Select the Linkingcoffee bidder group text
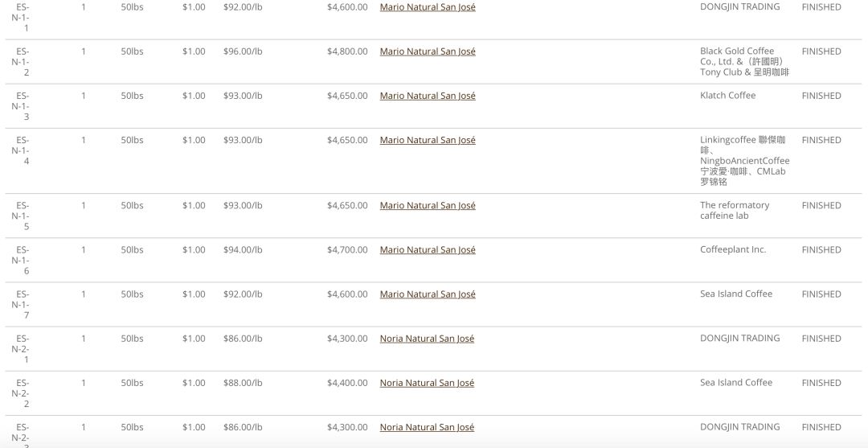The height and width of the screenshot is (448, 868). click(x=744, y=161)
